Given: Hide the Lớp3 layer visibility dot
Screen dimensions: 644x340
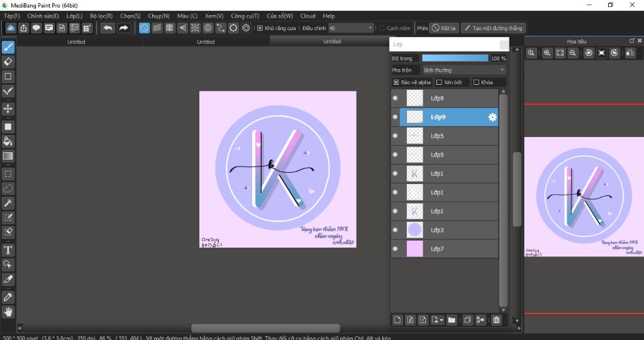Looking at the screenshot, I should pyautogui.click(x=395, y=230).
